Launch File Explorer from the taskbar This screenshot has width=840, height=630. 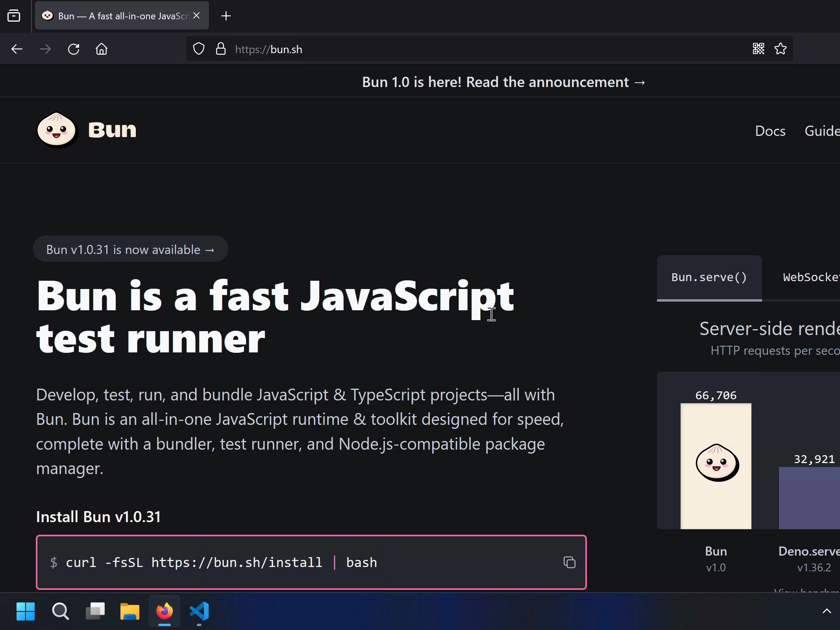(x=130, y=611)
